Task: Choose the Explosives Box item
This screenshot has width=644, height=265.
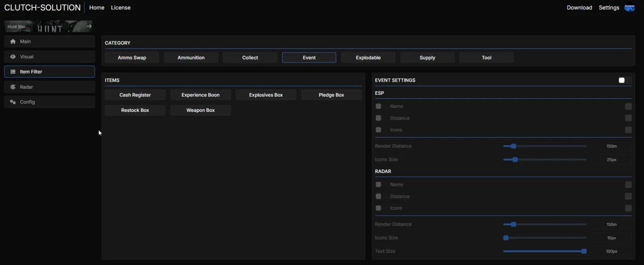Action: pyautogui.click(x=266, y=95)
